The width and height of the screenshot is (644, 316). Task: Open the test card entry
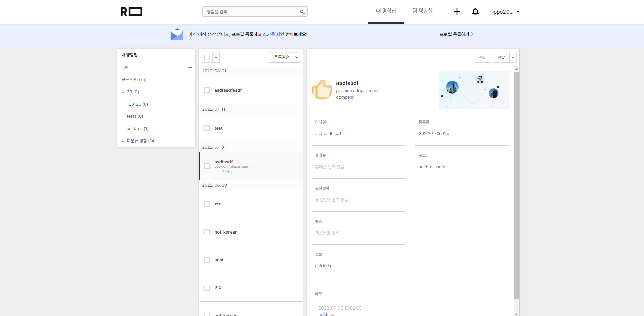pos(251,128)
